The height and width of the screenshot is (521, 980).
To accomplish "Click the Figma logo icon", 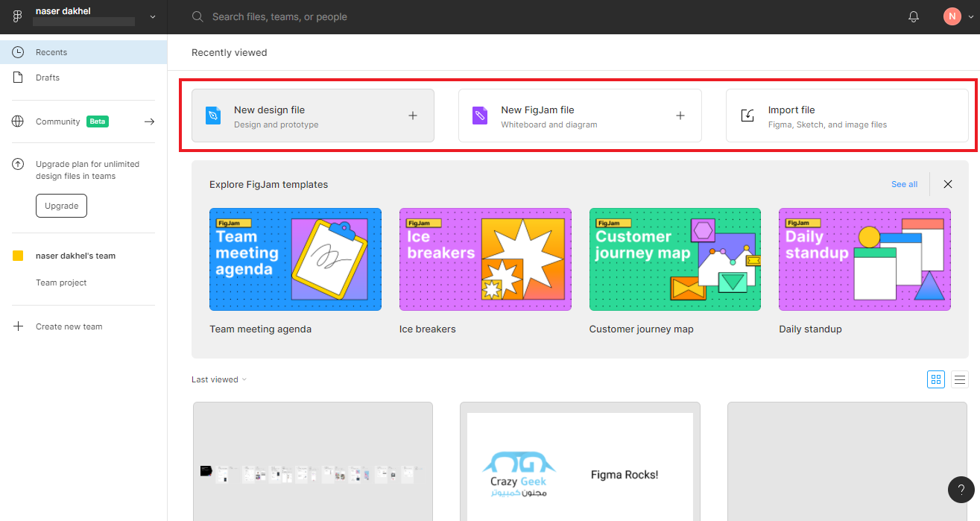I will click(x=18, y=16).
